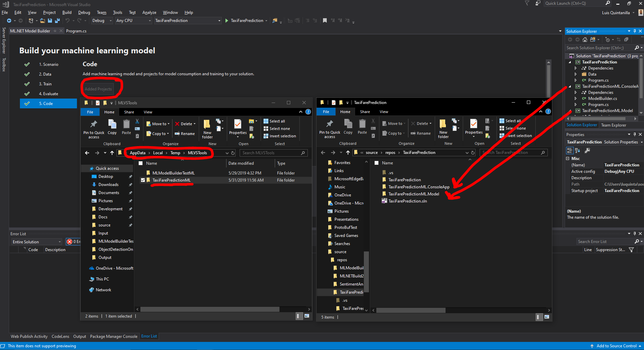Screen dimensions: 644x350
Task: Expand Dependencies under TaxiFarePrediction project
Action: coord(575,68)
